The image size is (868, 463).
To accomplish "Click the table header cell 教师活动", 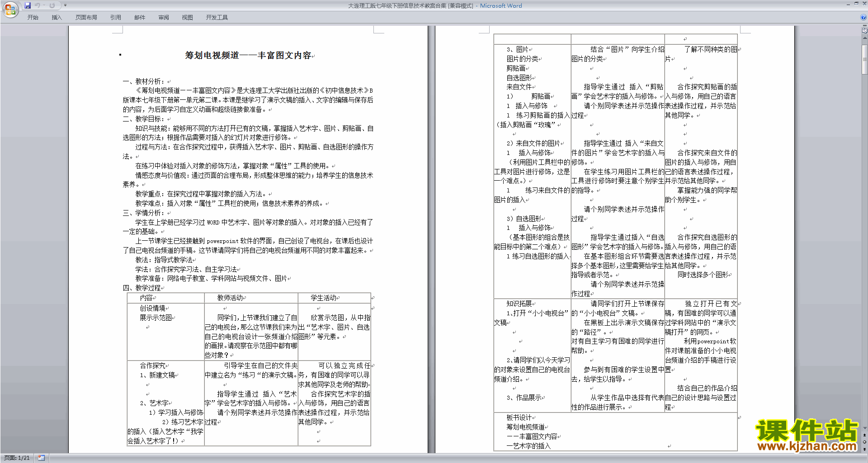I will click(230, 298).
